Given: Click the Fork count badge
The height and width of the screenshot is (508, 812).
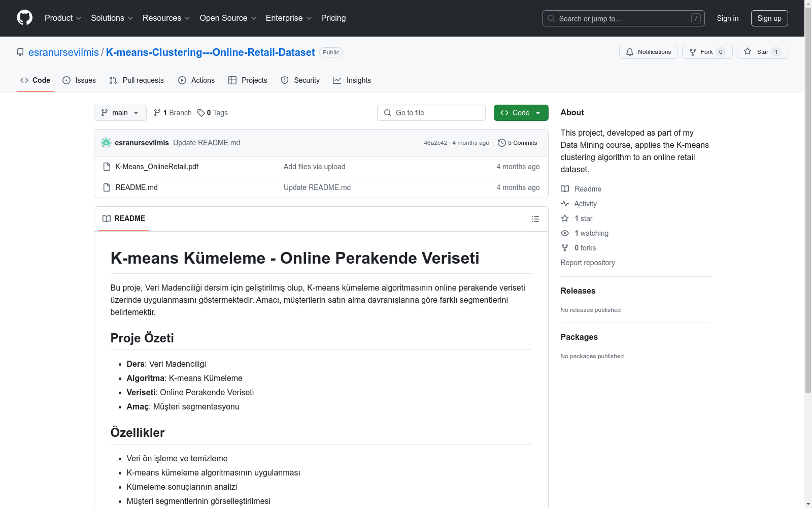Looking at the screenshot, I should click(x=721, y=52).
